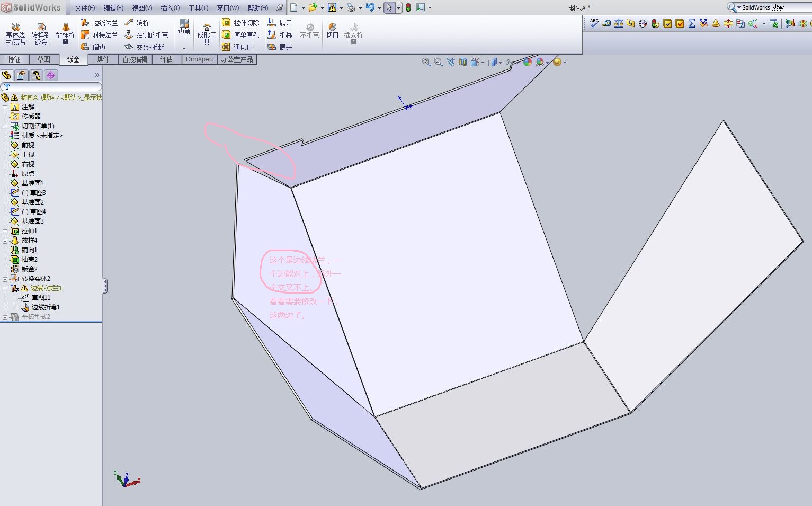Open the 边角 corner tools dropdown arrow

coord(184,49)
